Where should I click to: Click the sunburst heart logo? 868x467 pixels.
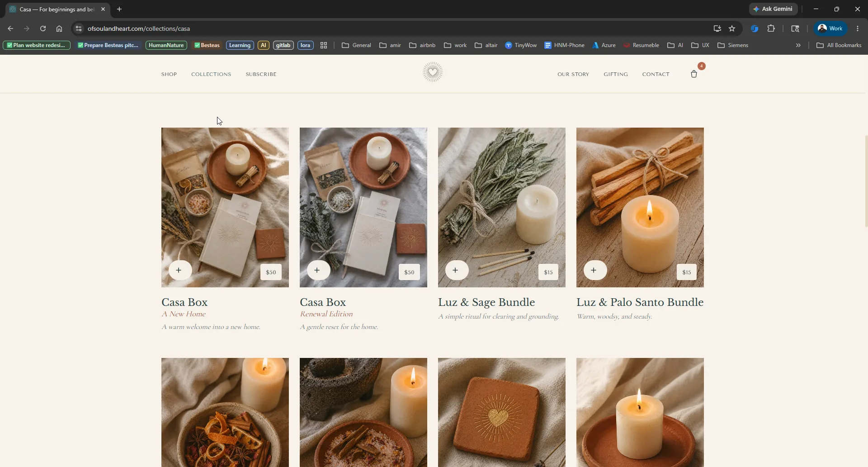(433, 72)
